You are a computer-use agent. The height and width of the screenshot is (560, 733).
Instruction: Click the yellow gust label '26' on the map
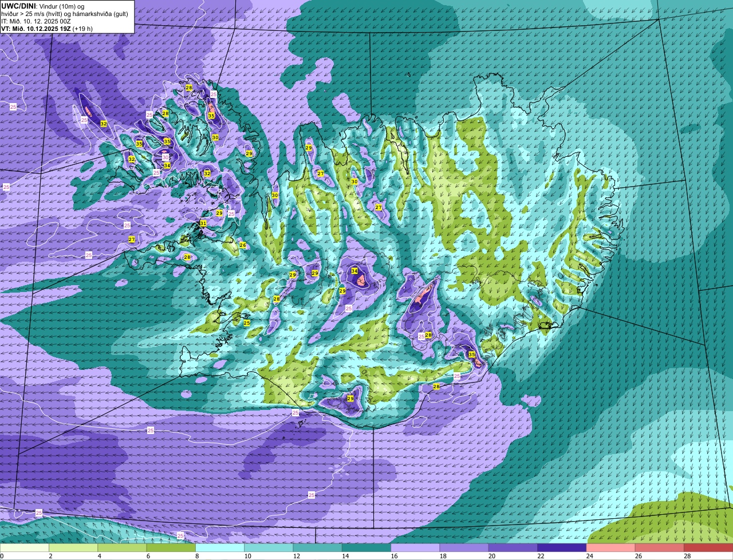[243, 245]
